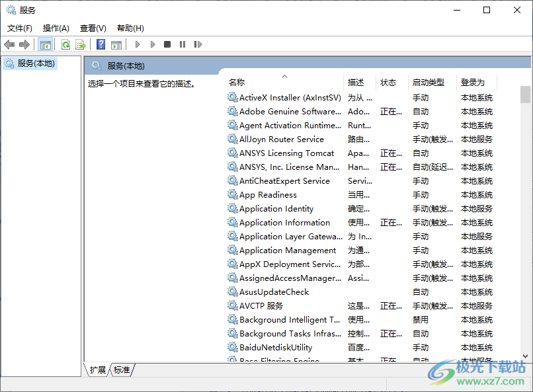
Task: Click the Pause Service icon
Action: pos(182,44)
